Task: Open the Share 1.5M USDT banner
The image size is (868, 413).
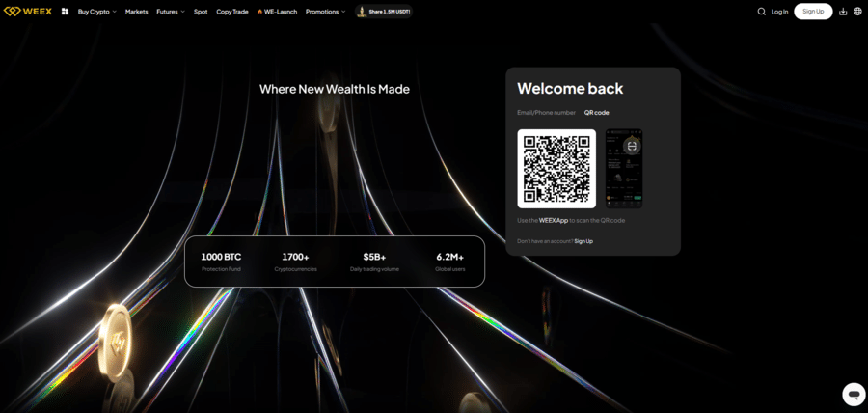Action: (x=384, y=11)
